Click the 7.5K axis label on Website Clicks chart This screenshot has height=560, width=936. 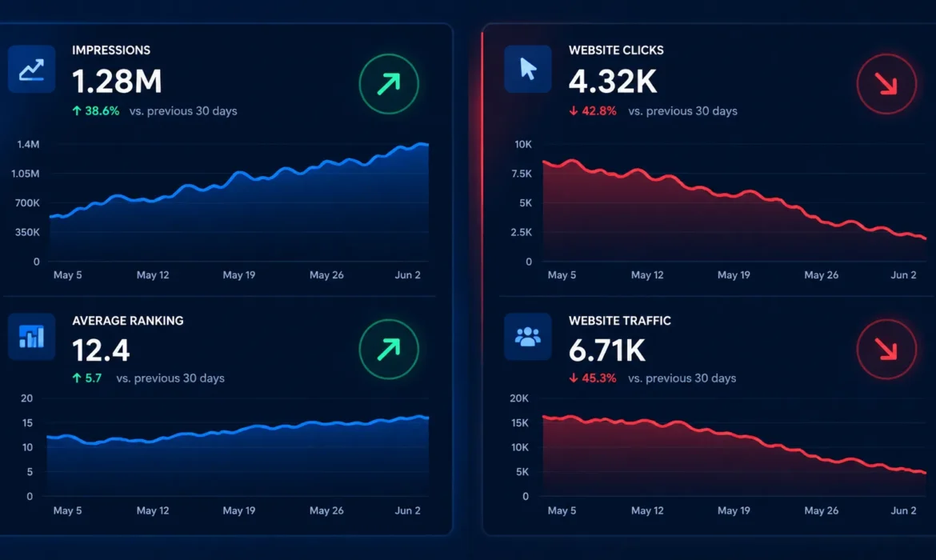521,174
